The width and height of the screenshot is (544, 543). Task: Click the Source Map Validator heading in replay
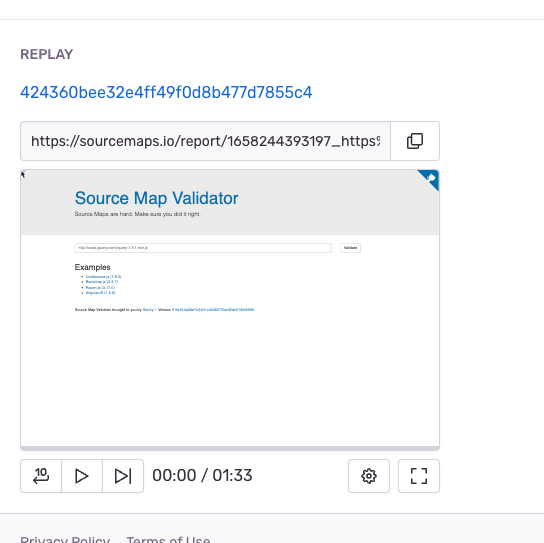click(156, 198)
